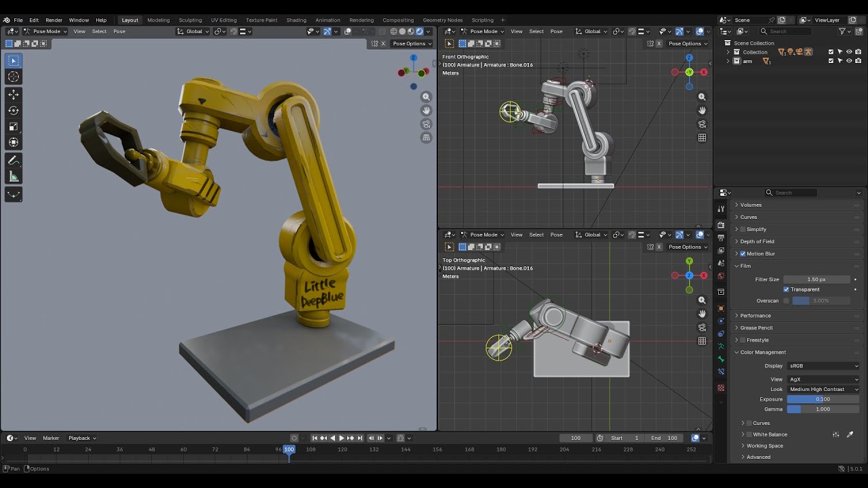Adjust the Gamma slider
This screenshot has height=488, width=868.
pos(823,409)
